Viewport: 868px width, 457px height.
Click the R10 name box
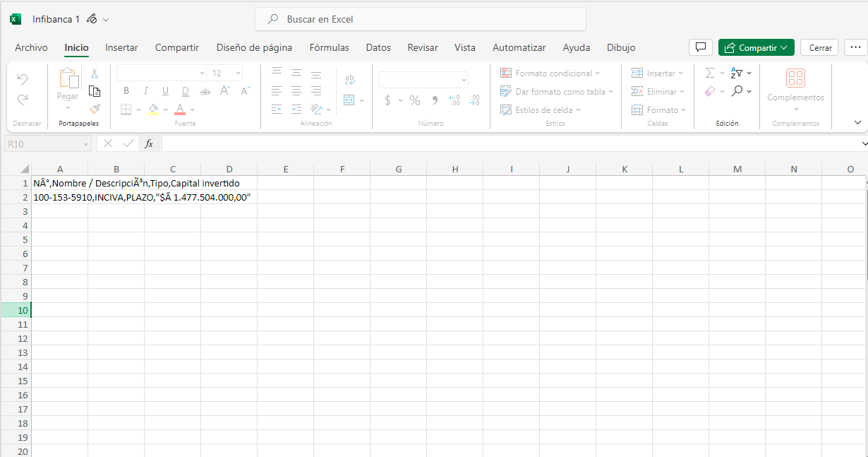pyautogui.click(x=48, y=143)
